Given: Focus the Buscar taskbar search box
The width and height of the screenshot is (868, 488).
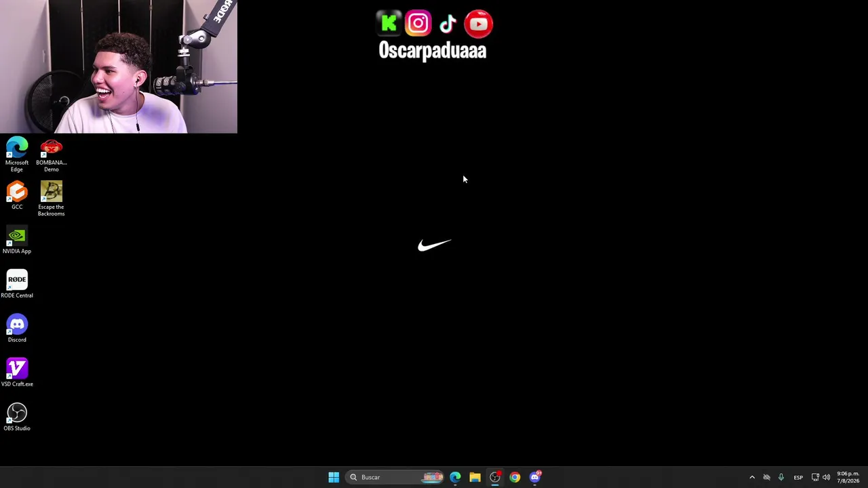Looking at the screenshot, I should [395, 477].
